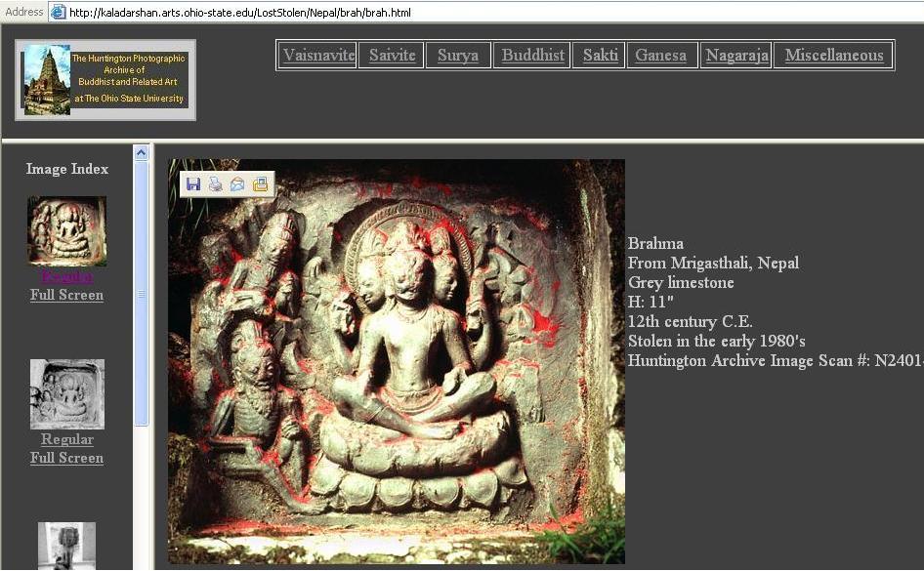Click the color Brahma thumbnail in index
924x571 pixels.
tap(66, 230)
